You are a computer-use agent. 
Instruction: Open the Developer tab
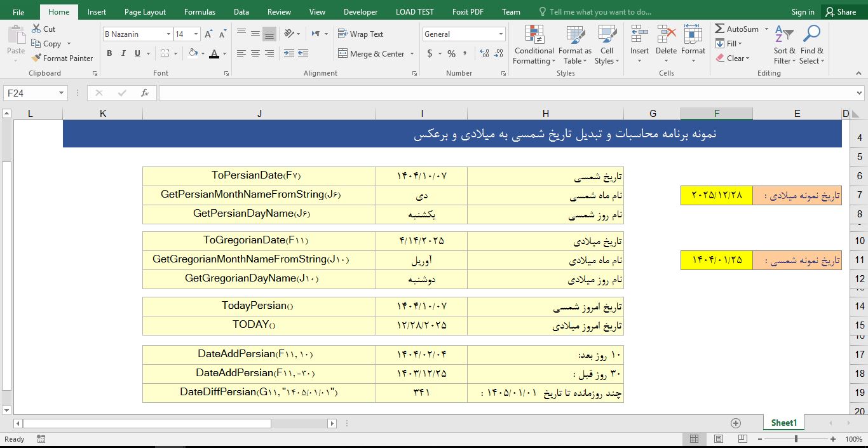coord(360,11)
